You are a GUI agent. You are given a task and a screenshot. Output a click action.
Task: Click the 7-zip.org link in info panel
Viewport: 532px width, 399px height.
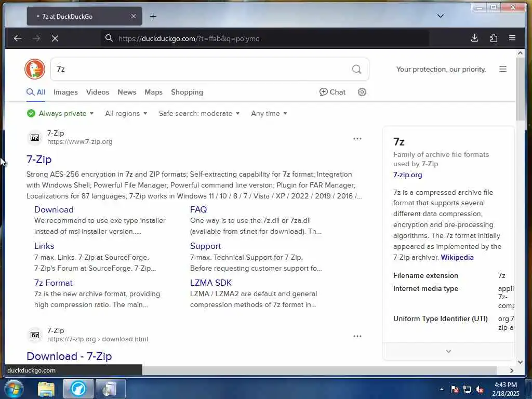(x=407, y=175)
